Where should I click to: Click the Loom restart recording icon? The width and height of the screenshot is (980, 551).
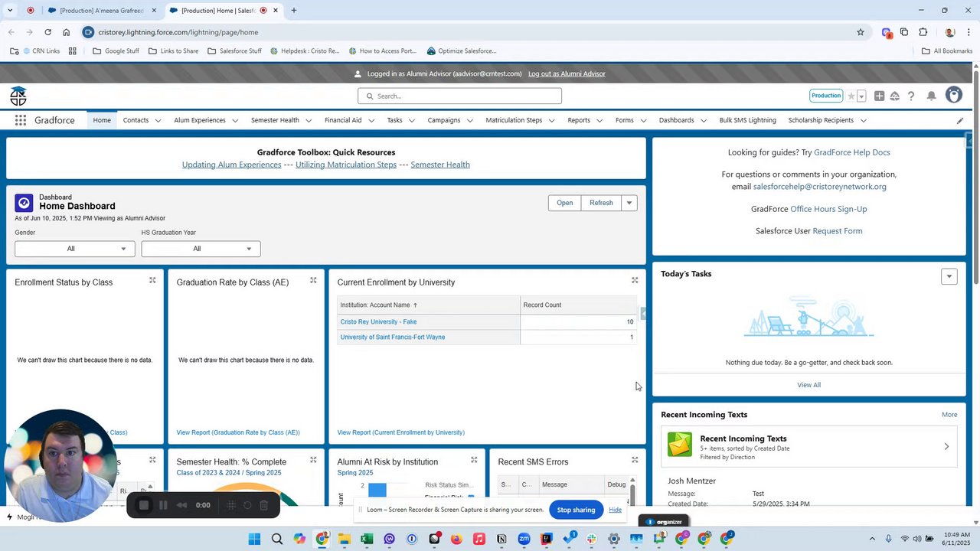point(247,505)
